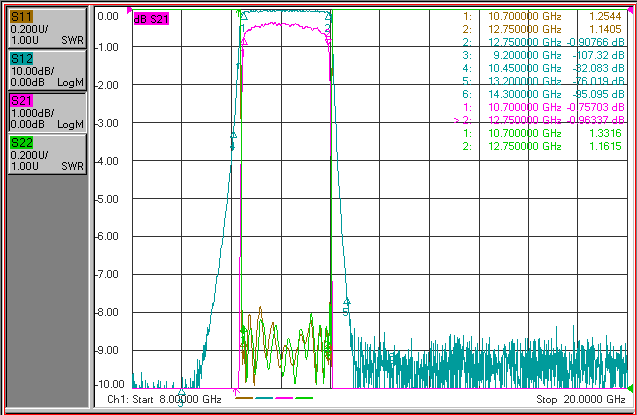This screenshot has width=637, height=415.
Task: Select active marker 2 readout at 12.75 GHz
Action: pos(539,120)
